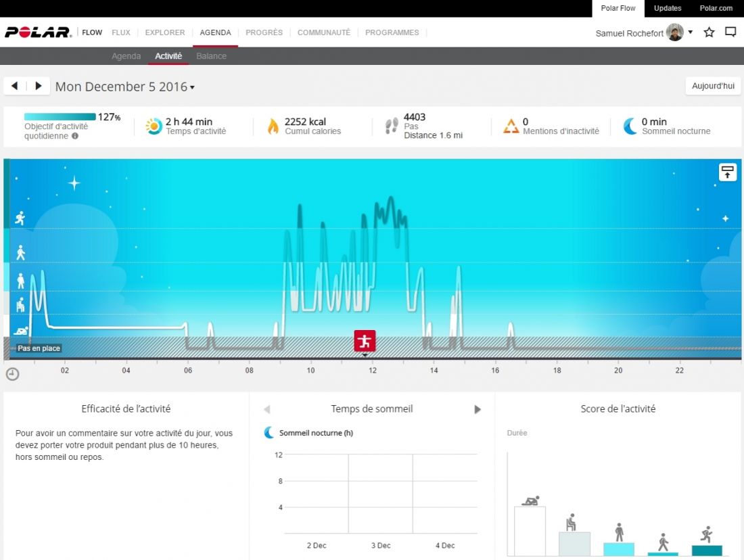The width and height of the screenshot is (744, 560).
Task: Click the Polar logo
Action: (38, 32)
